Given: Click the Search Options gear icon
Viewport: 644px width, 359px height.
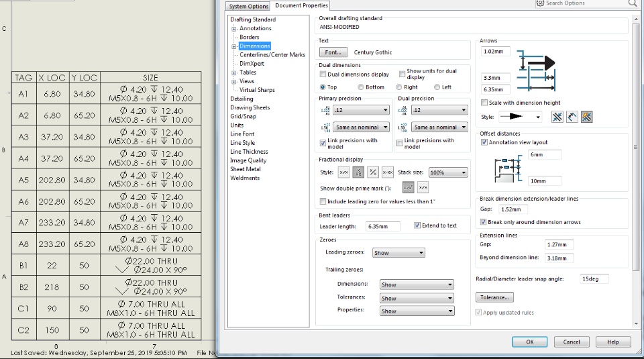Looking at the screenshot, I should (x=540, y=3).
